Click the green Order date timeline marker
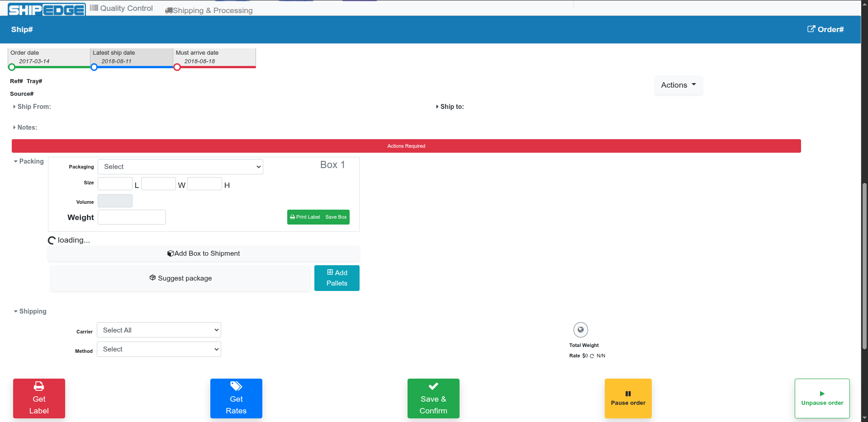The image size is (868, 422). point(12,67)
